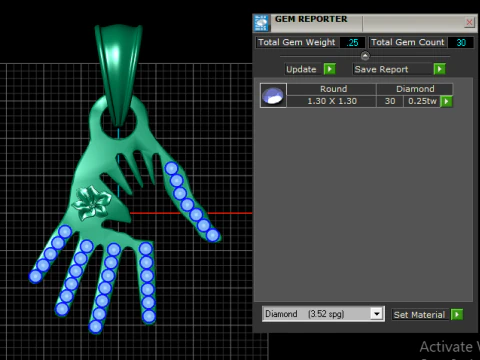The image size is (480, 360).
Task: Close the Gem Reporter panel
Action: click(x=469, y=22)
